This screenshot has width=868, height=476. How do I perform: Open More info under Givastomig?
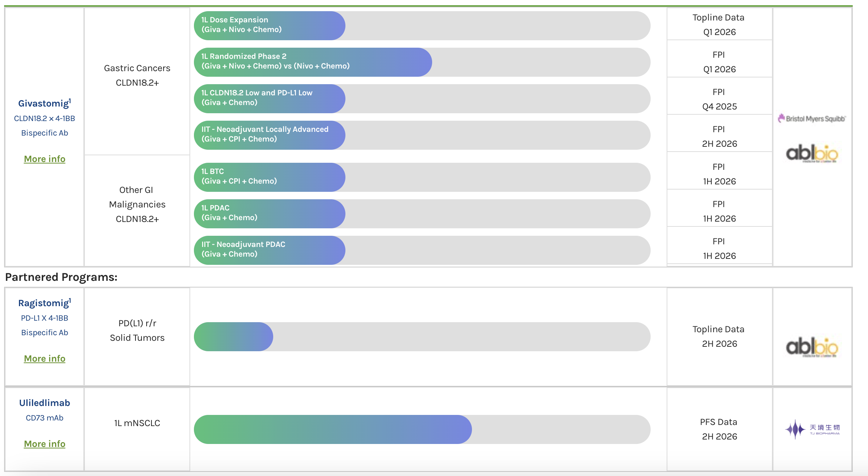[x=45, y=159]
